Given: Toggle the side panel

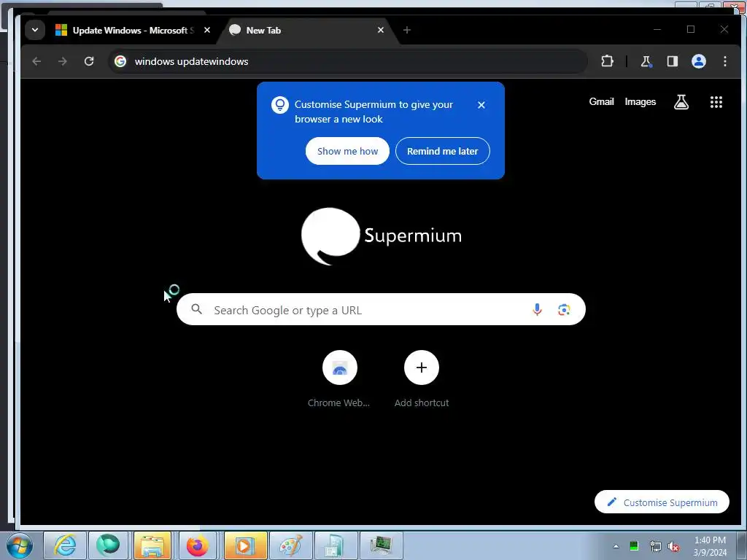Looking at the screenshot, I should point(672,61).
